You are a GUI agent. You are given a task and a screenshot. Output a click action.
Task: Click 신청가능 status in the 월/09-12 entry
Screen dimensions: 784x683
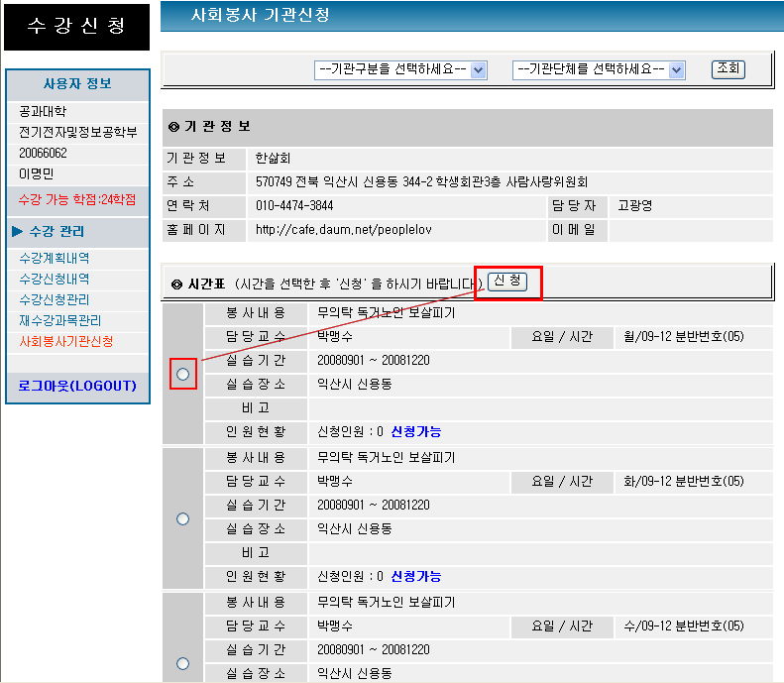(x=416, y=431)
